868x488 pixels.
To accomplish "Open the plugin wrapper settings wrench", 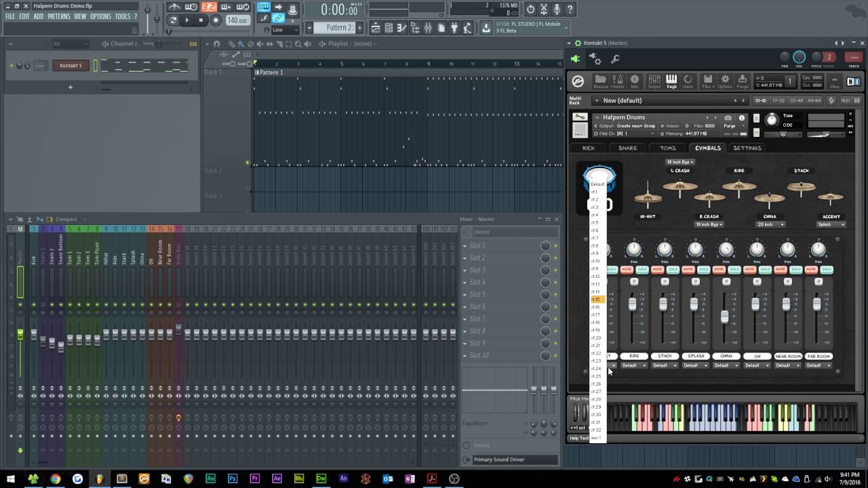I will pos(615,59).
